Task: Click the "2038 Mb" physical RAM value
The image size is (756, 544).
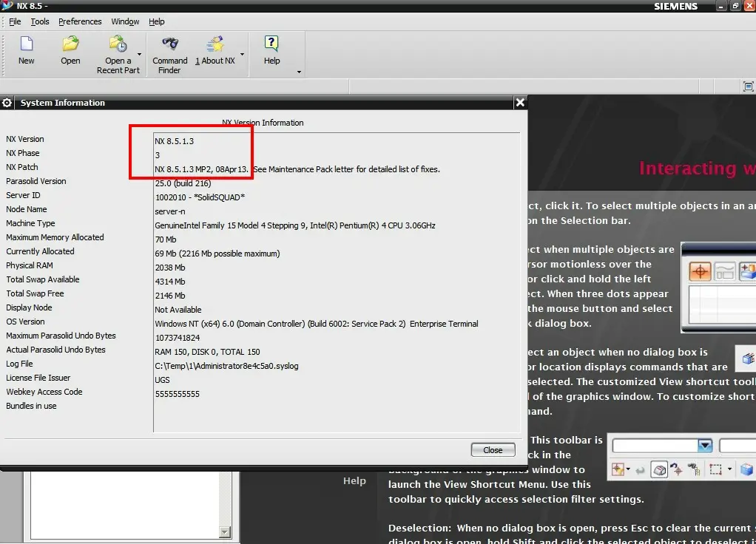Action: [169, 268]
